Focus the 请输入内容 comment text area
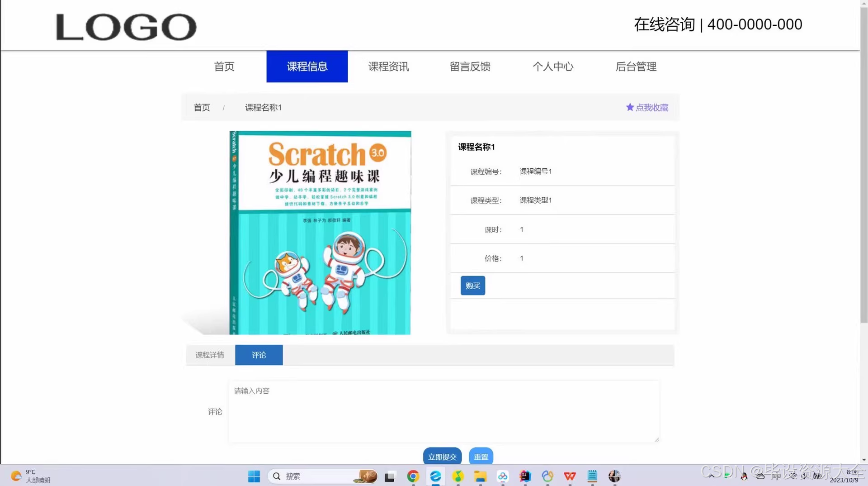 point(444,411)
